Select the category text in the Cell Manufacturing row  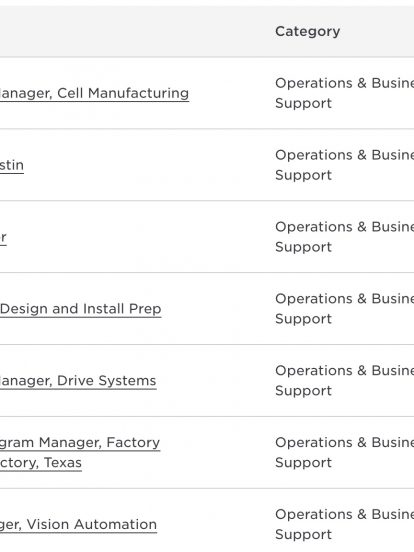(345, 93)
